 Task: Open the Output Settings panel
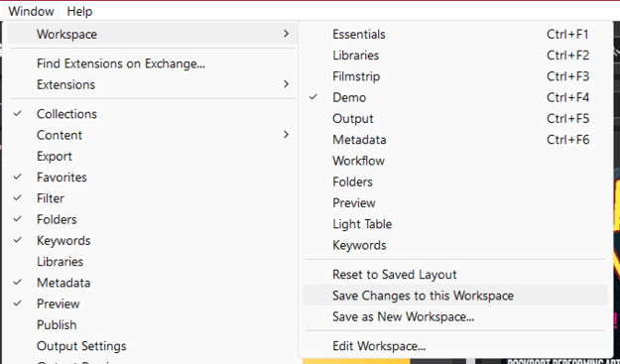click(x=152, y=346)
